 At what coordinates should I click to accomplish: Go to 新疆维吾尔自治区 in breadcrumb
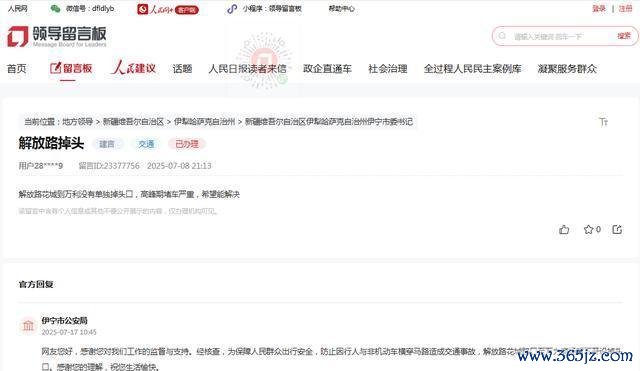[133, 122]
